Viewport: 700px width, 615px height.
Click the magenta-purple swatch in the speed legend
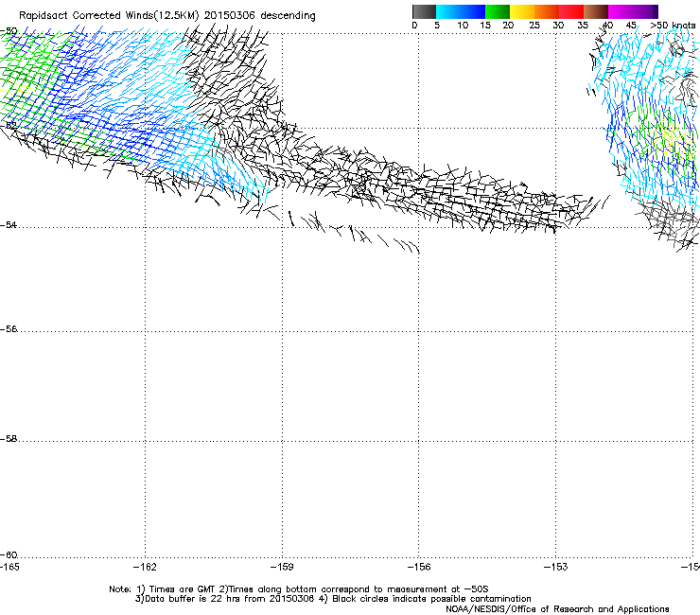[633, 11]
